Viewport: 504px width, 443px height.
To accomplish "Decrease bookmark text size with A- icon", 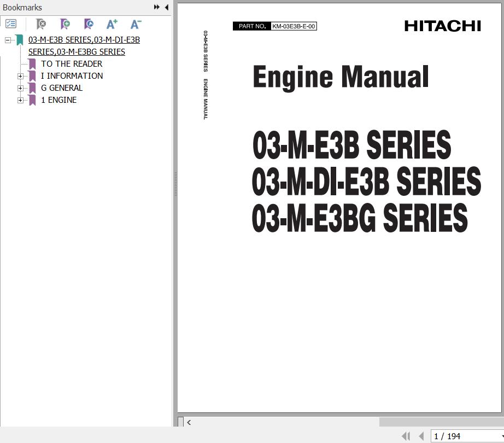I will [x=136, y=24].
